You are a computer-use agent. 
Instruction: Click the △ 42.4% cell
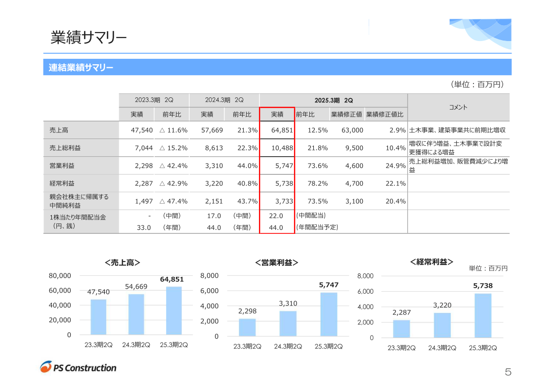173,166
